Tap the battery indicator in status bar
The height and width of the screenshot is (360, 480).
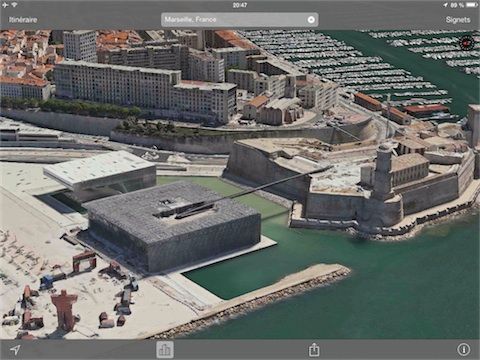coord(472,5)
